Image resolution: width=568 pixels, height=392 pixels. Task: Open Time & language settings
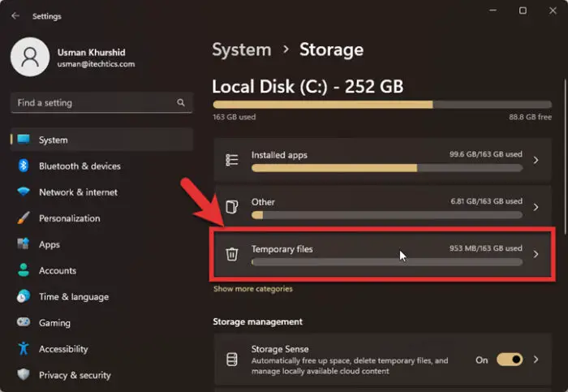coord(101,297)
